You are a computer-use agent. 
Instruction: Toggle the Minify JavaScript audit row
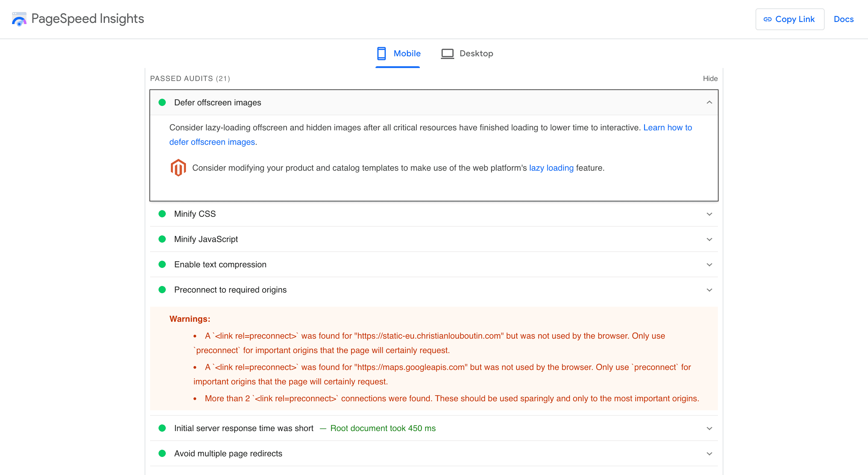click(433, 239)
